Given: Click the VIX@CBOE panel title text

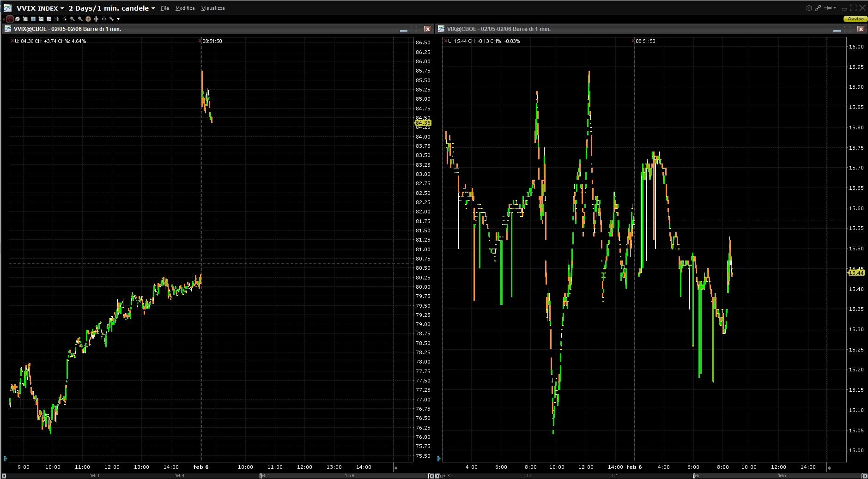Looking at the screenshot, I should click(x=499, y=29).
